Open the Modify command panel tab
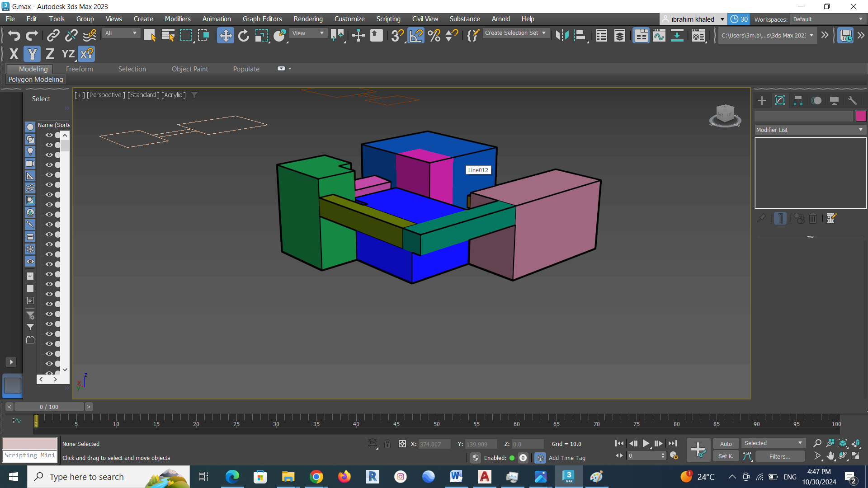Viewport: 868px width, 488px height. (x=780, y=100)
